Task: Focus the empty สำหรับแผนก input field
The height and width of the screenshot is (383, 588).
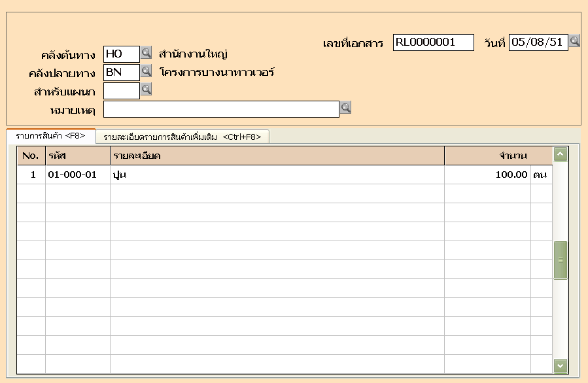Action: (121, 90)
